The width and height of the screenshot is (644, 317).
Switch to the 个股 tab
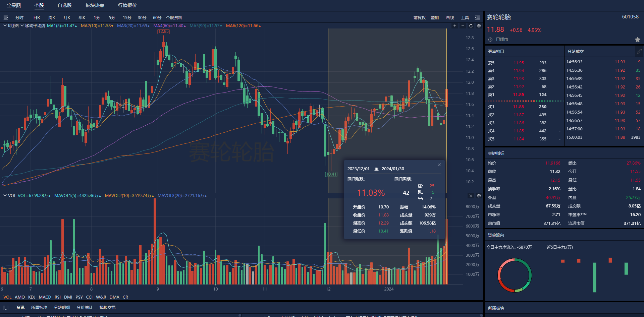tap(39, 5)
